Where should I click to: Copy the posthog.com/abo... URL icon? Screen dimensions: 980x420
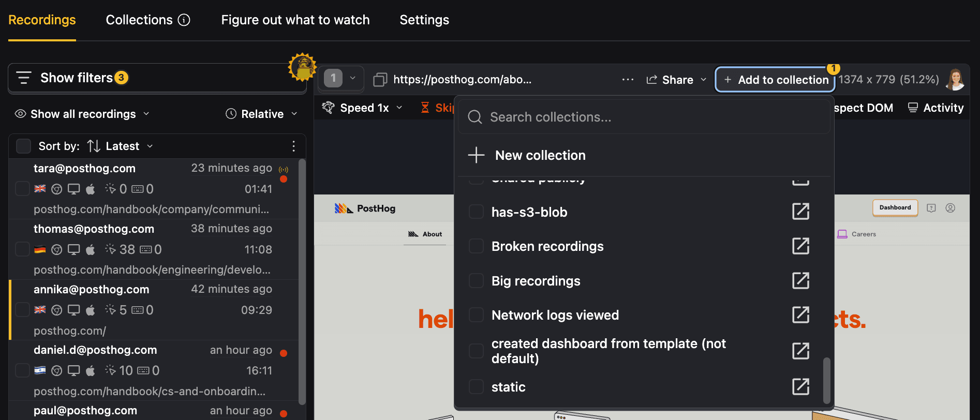[380, 79]
